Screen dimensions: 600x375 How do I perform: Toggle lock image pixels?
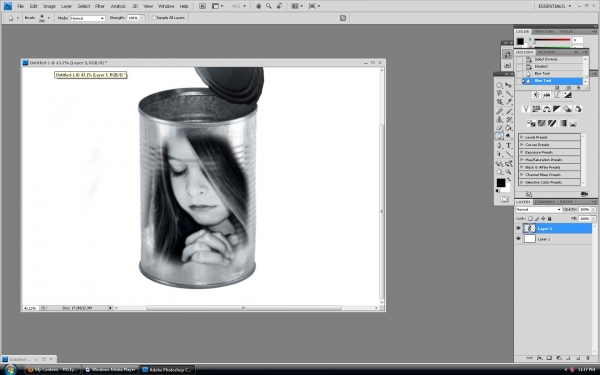coord(536,218)
